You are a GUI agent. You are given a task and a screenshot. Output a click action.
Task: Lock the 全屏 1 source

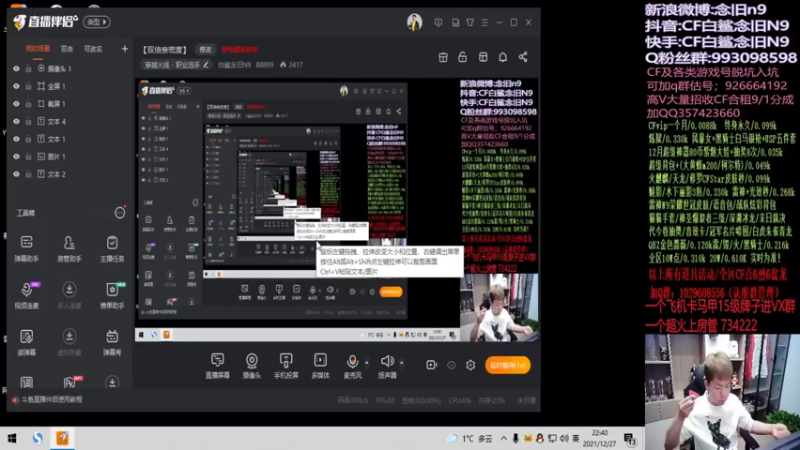coord(29,86)
